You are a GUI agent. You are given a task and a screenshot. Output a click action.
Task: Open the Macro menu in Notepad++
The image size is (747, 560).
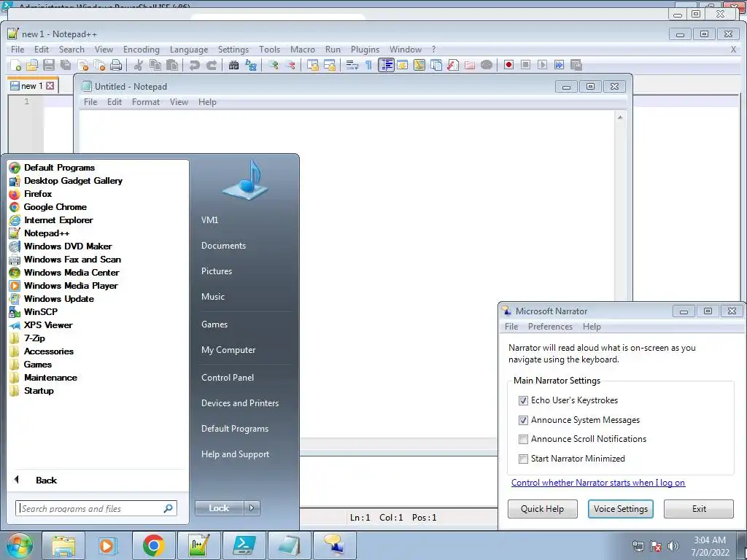point(303,50)
